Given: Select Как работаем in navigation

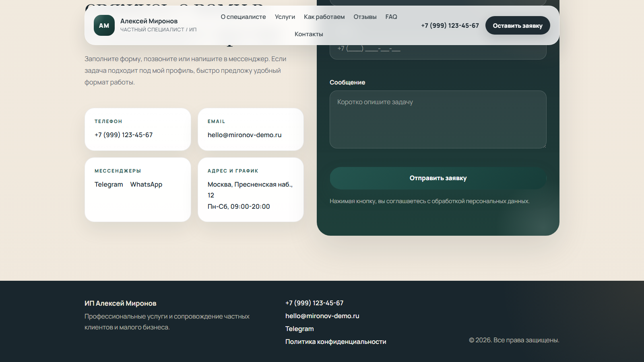Looking at the screenshot, I should pyautogui.click(x=324, y=17).
